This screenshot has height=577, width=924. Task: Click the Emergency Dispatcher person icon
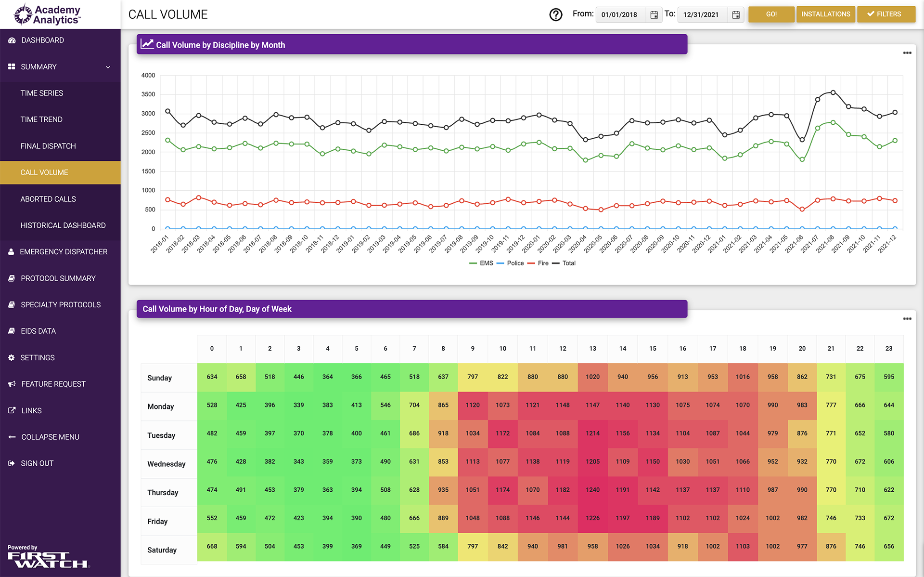click(x=11, y=252)
